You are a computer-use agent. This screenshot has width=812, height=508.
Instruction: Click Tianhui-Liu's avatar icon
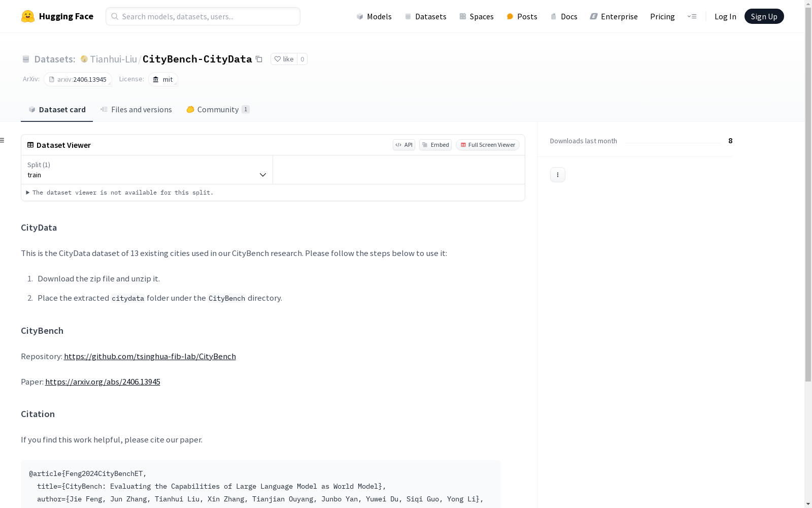(84, 59)
